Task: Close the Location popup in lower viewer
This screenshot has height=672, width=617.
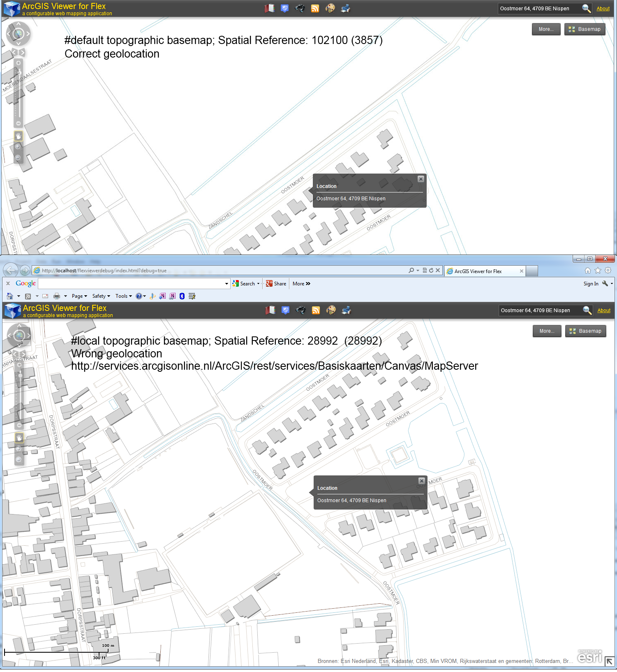Action: pyautogui.click(x=421, y=481)
